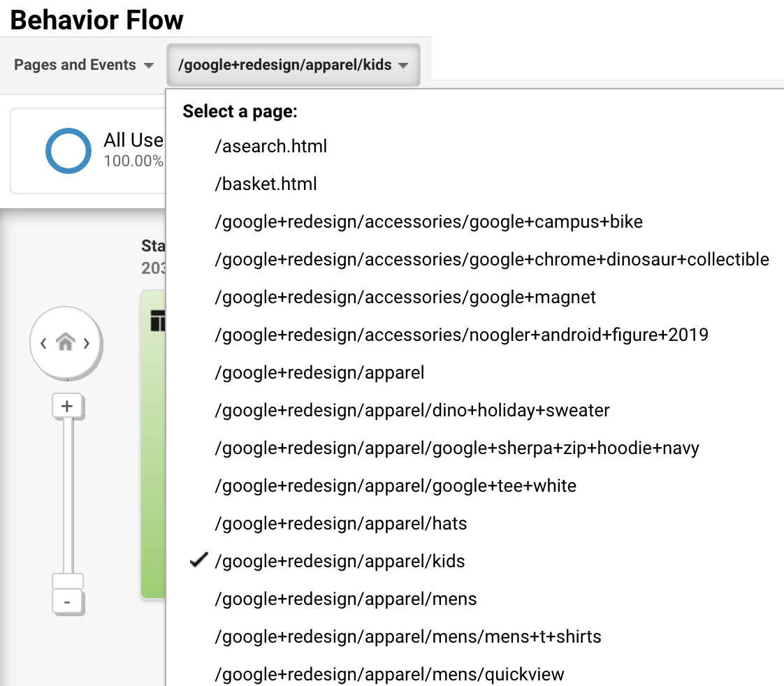This screenshot has width=784, height=686.
Task: Select /basket.html from the page list
Action: (266, 184)
